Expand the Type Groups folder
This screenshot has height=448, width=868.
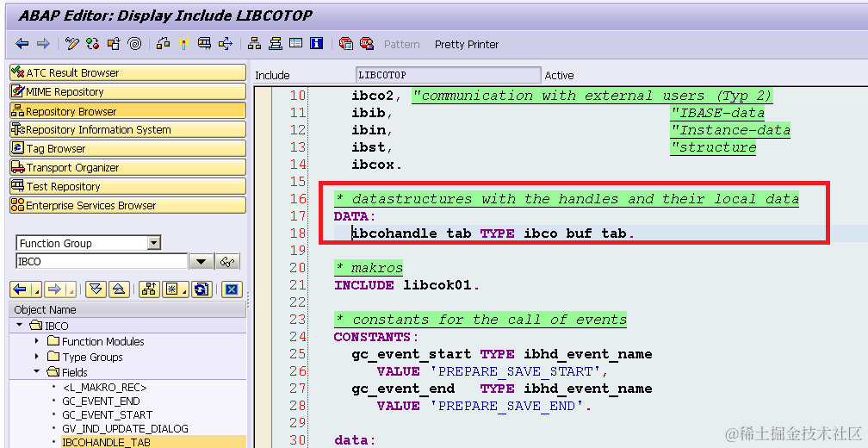point(36,357)
